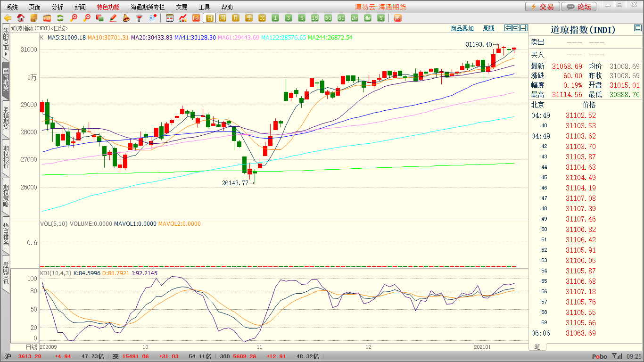Open the 交易 menu
Viewport: 644px width, 362px height.
pos(182,7)
